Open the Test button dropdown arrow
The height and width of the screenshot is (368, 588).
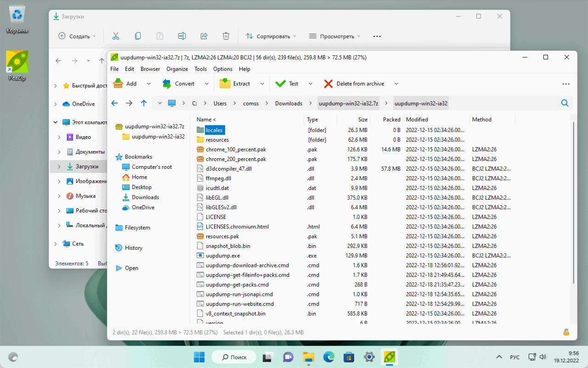(x=311, y=84)
